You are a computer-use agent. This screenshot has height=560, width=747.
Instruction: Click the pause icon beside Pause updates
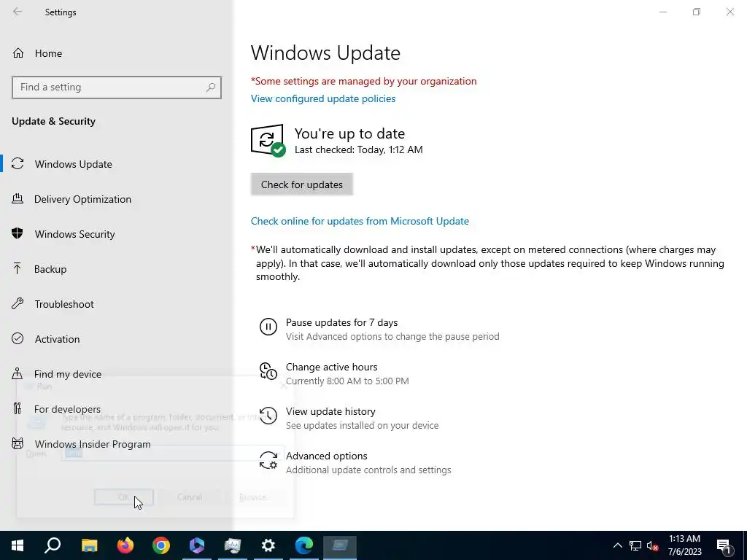268,327
